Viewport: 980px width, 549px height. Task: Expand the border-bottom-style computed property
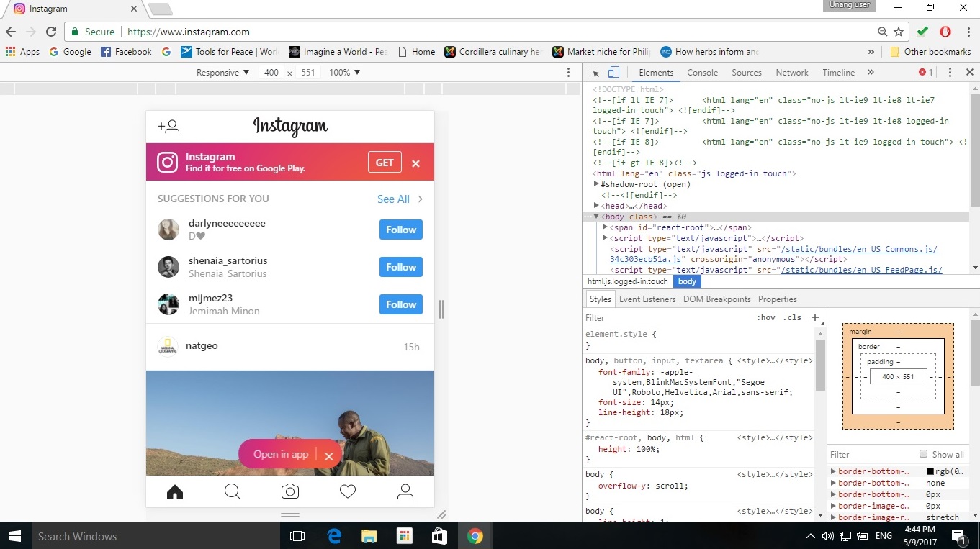833,483
